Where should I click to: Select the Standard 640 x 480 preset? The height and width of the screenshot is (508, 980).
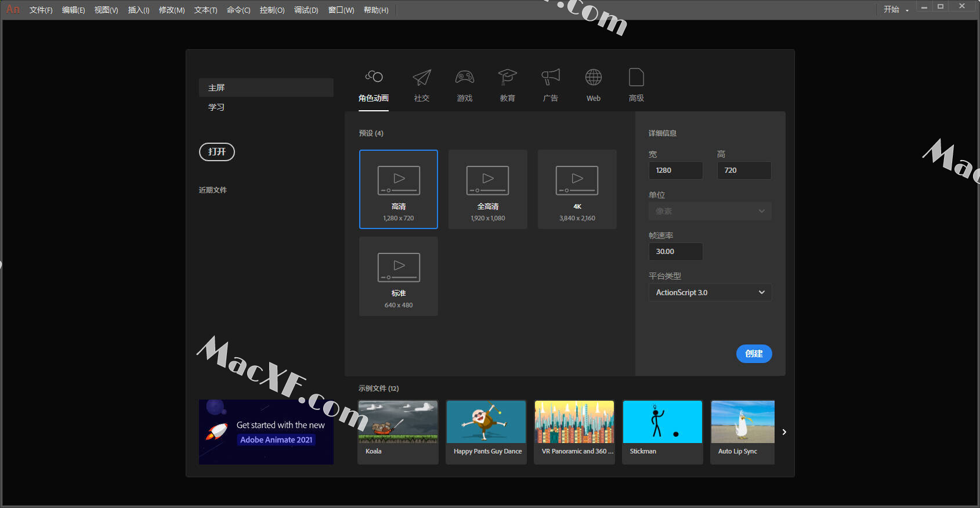click(x=399, y=276)
